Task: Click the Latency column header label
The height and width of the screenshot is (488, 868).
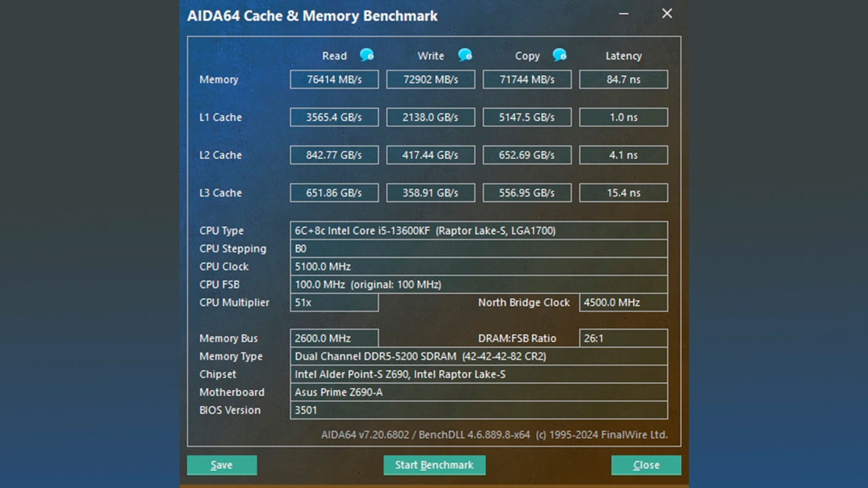Action: (623, 56)
